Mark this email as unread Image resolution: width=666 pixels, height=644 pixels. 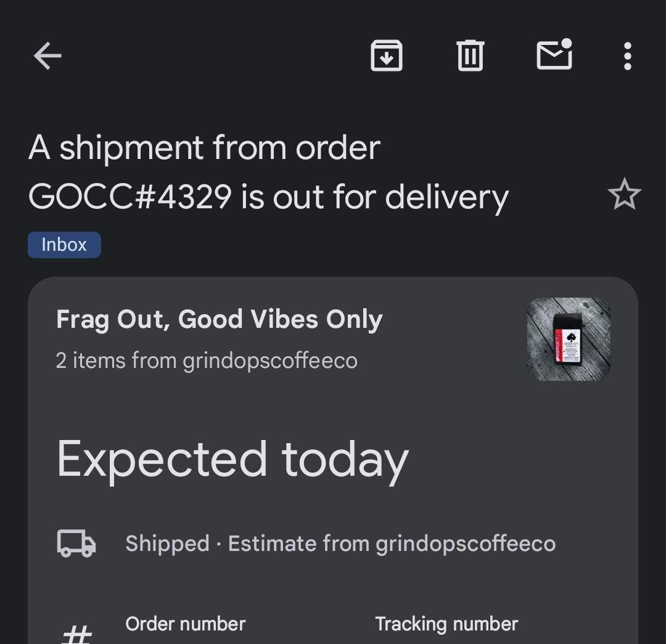(554, 55)
